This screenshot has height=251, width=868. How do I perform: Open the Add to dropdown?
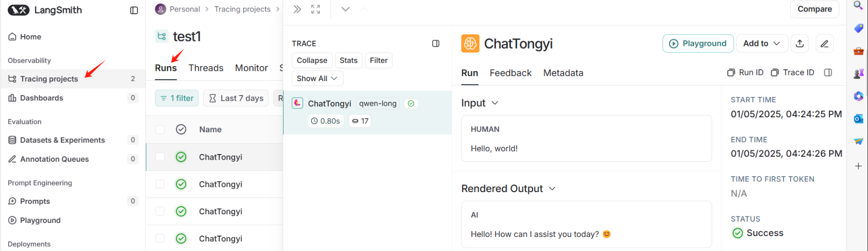(762, 43)
